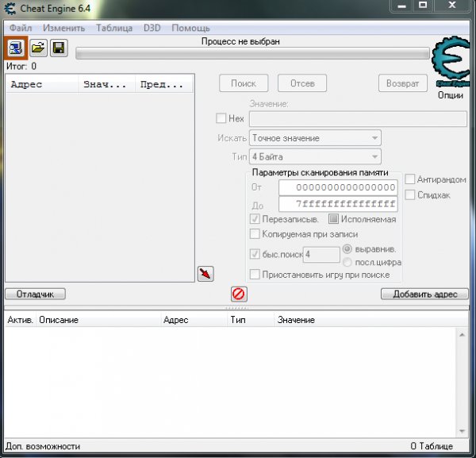Maximize the Cheat Engine window

(x=423, y=6)
